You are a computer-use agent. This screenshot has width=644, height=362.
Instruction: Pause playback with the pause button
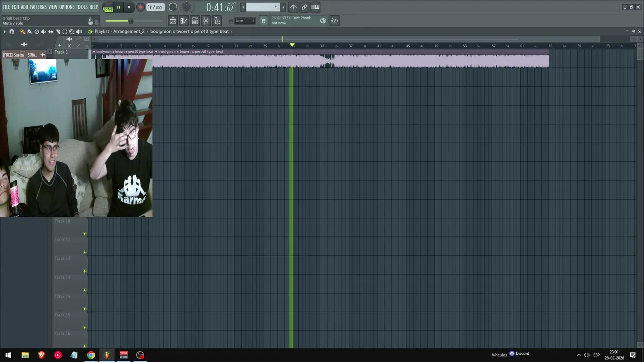click(x=119, y=7)
